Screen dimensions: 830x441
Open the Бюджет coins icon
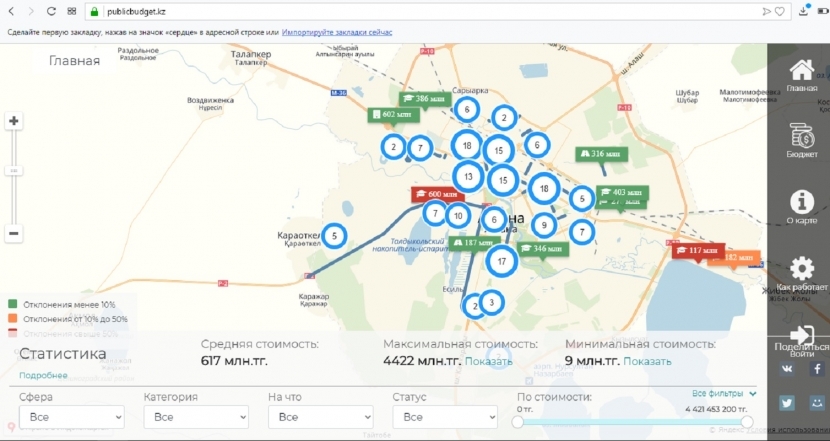[x=801, y=136]
